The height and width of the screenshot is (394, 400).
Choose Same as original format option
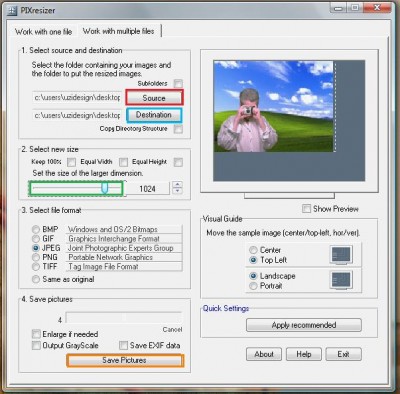tap(36, 279)
